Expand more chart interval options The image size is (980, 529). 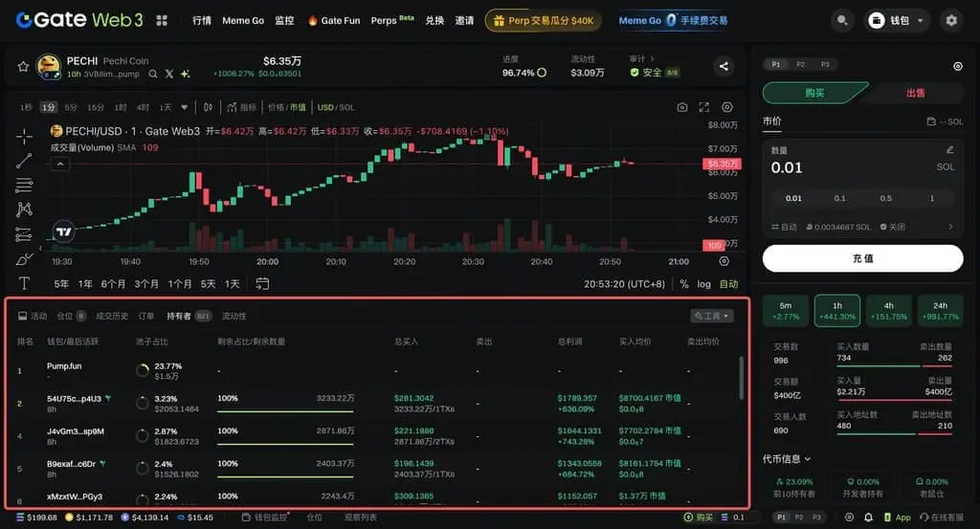coord(185,107)
